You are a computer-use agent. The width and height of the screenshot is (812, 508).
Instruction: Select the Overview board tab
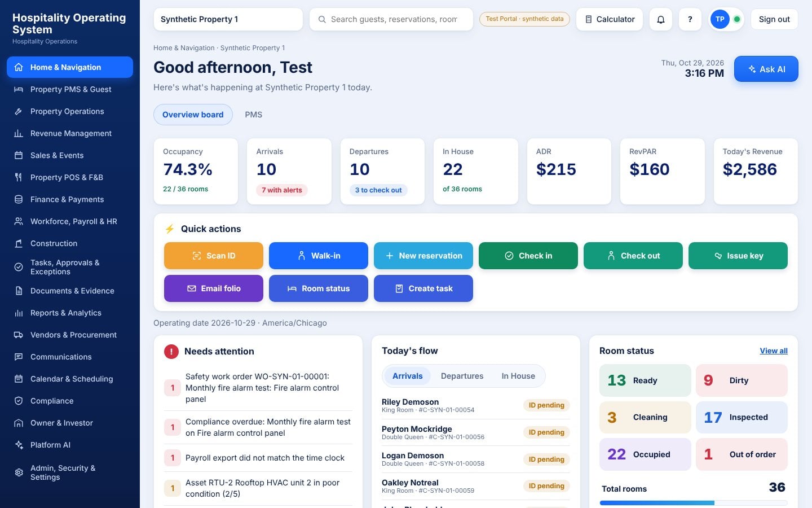point(193,115)
